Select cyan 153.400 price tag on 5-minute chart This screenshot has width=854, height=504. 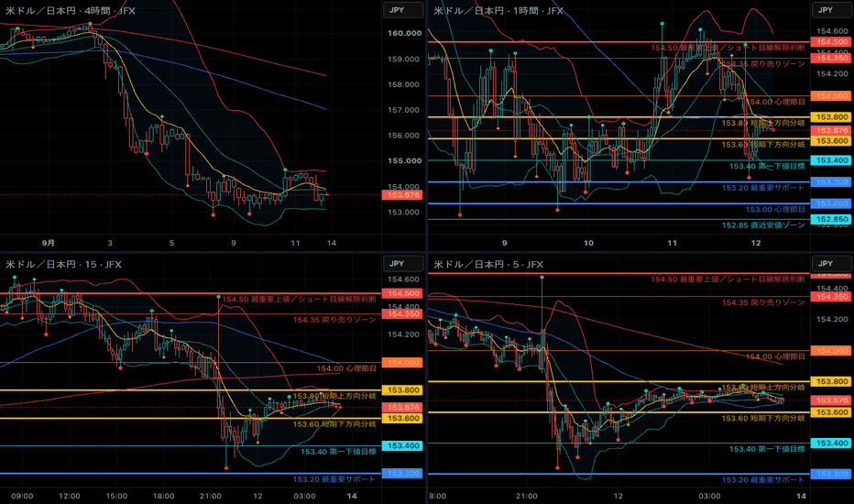(832, 443)
